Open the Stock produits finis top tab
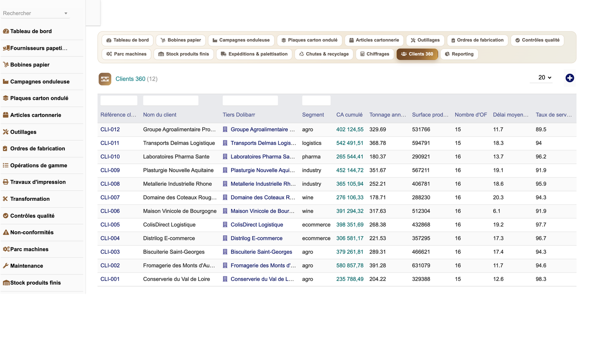This screenshot has height=364, width=589. click(183, 54)
